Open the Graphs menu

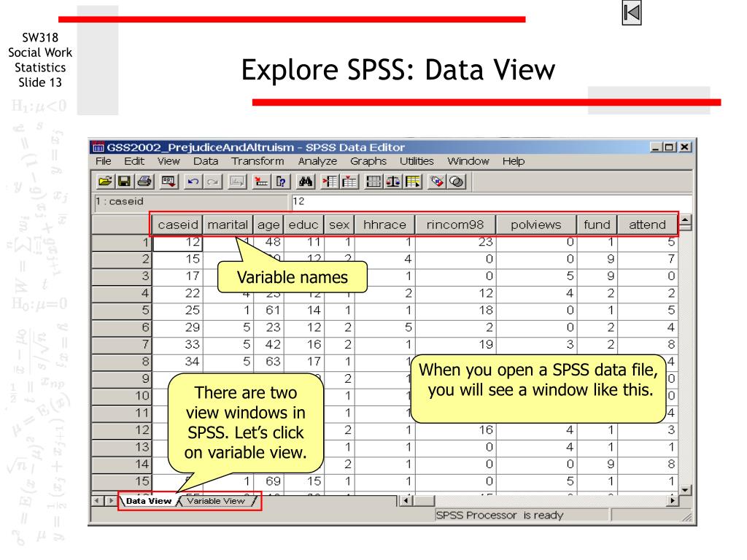(x=368, y=161)
